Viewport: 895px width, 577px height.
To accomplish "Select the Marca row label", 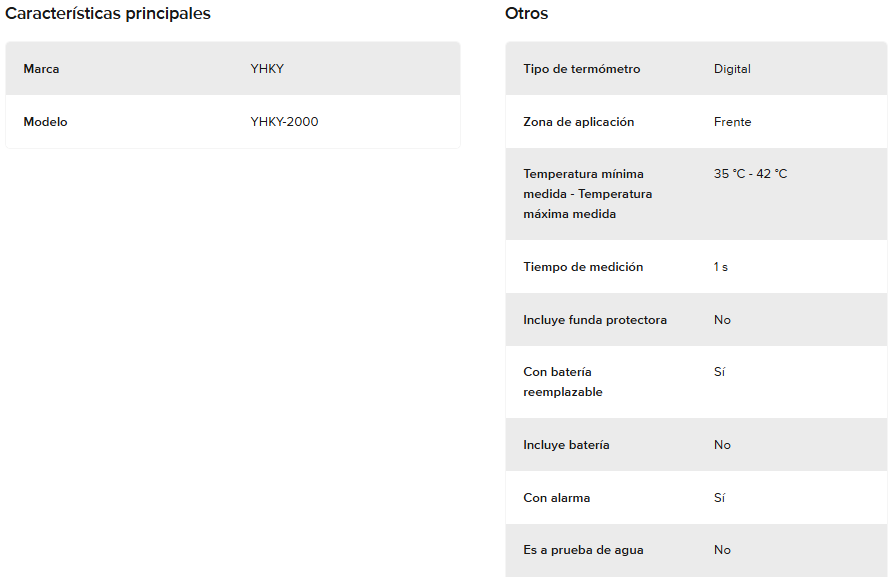I will pos(41,69).
